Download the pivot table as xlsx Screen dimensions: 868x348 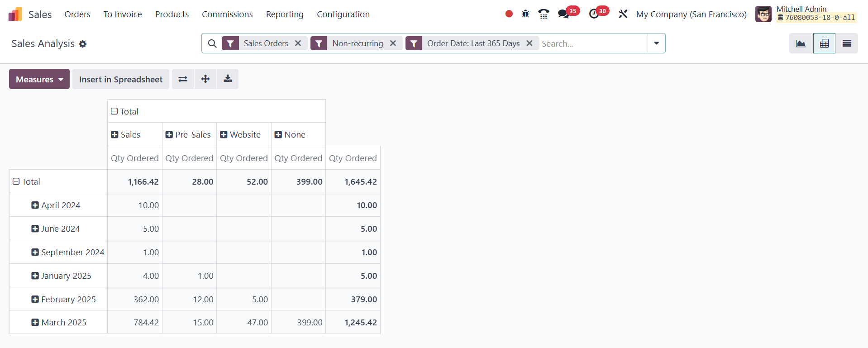[228, 79]
